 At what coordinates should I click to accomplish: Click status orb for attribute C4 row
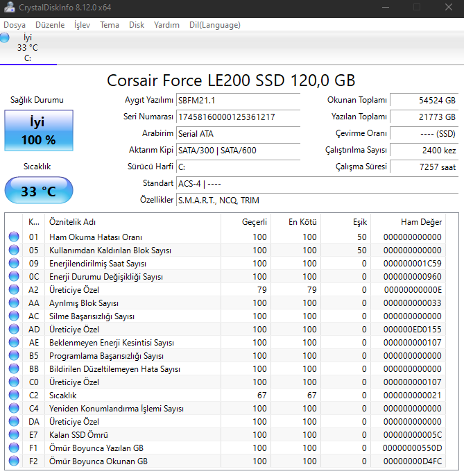14,408
